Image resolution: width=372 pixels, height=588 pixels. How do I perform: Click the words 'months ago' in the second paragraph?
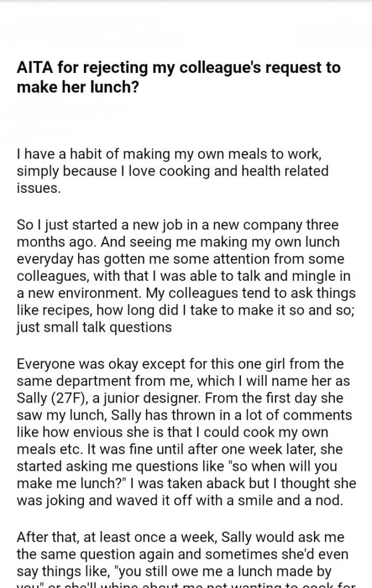(x=55, y=242)
